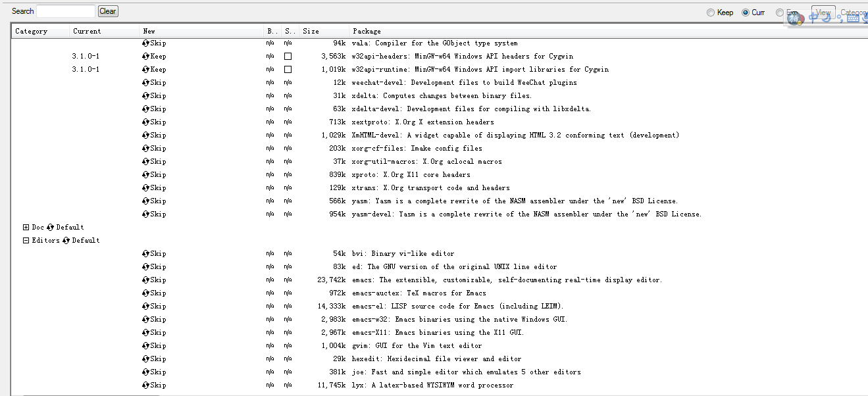Focus the Search input field

tap(66, 11)
